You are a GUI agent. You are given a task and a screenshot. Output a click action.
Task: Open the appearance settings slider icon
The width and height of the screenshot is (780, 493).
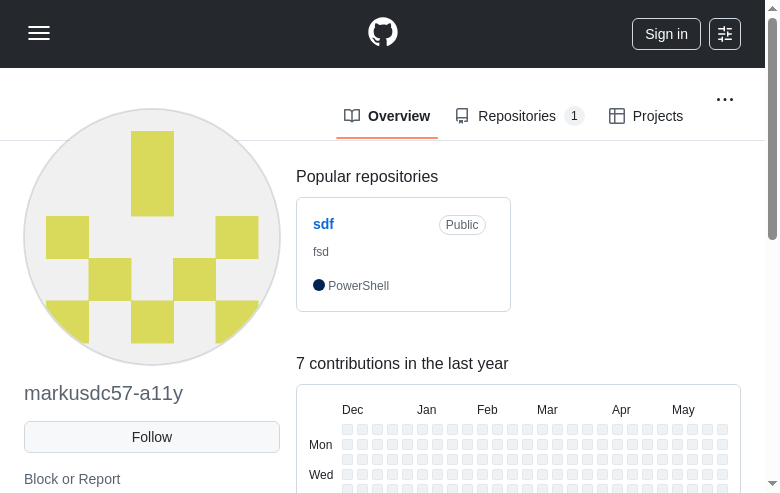[725, 34]
